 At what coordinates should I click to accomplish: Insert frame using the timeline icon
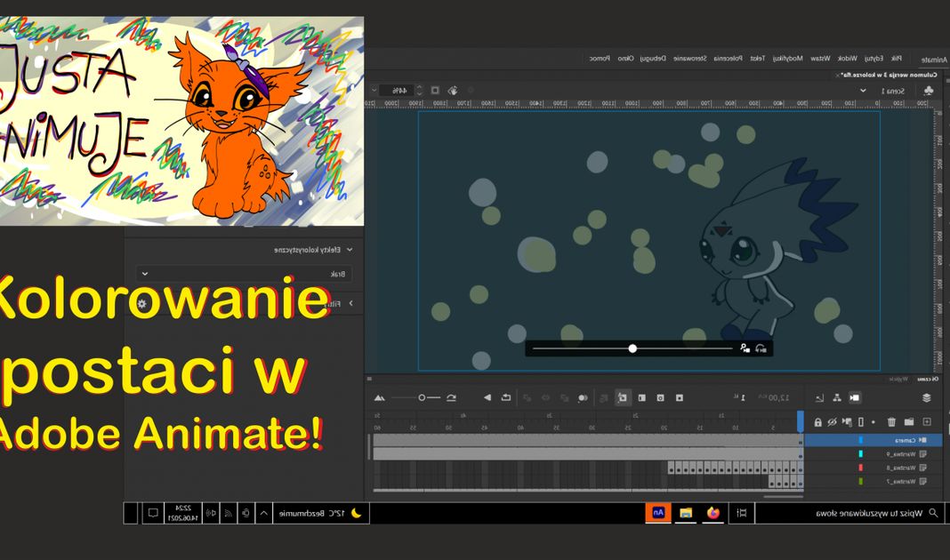(x=641, y=397)
